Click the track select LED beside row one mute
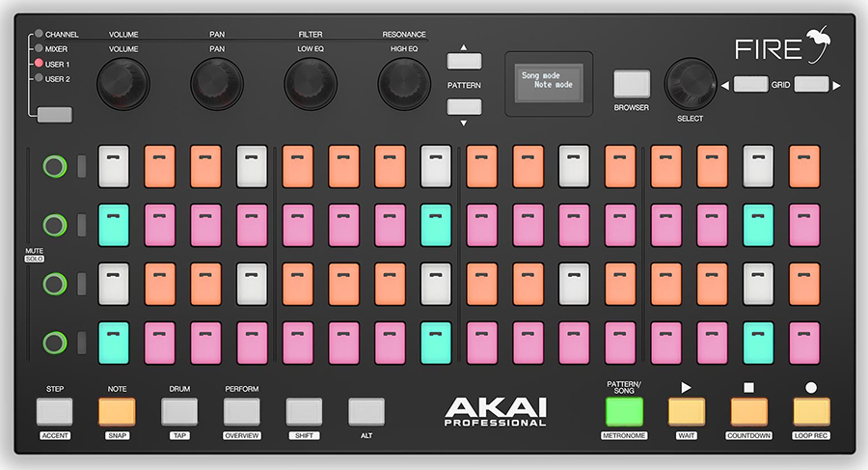 coord(81,166)
